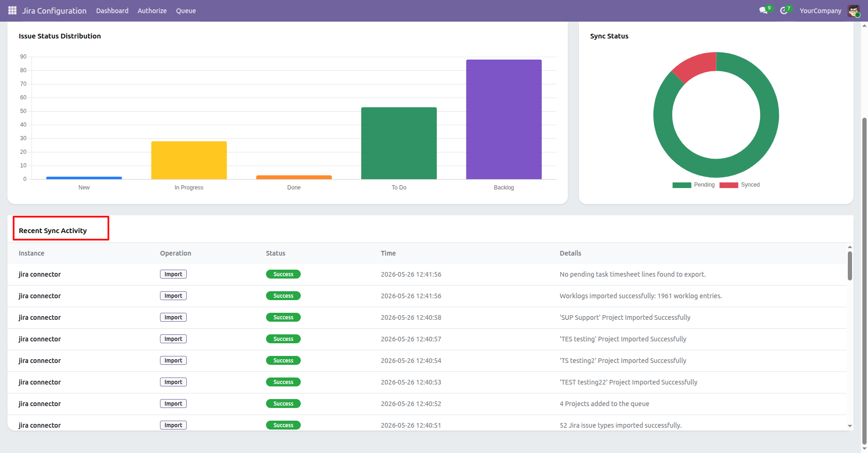Image resolution: width=868 pixels, height=453 pixels.
Task: Open the apps grid menu icon
Action: pyautogui.click(x=12, y=10)
